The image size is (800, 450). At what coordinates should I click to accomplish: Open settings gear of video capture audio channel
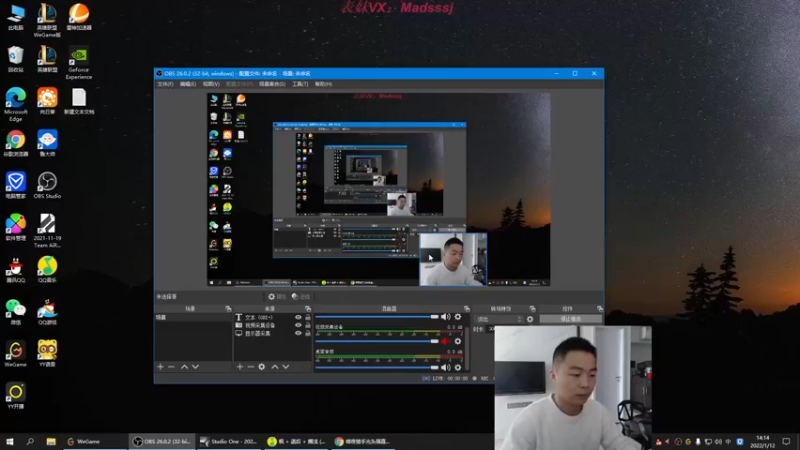pyautogui.click(x=458, y=341)
